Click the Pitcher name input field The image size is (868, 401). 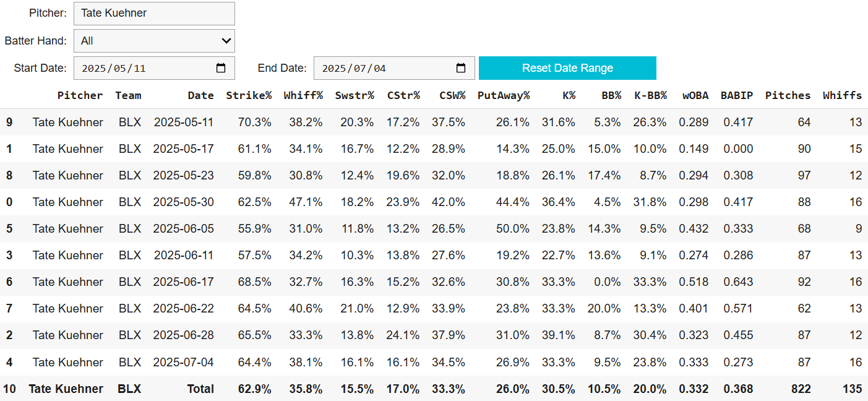[154, 13]
